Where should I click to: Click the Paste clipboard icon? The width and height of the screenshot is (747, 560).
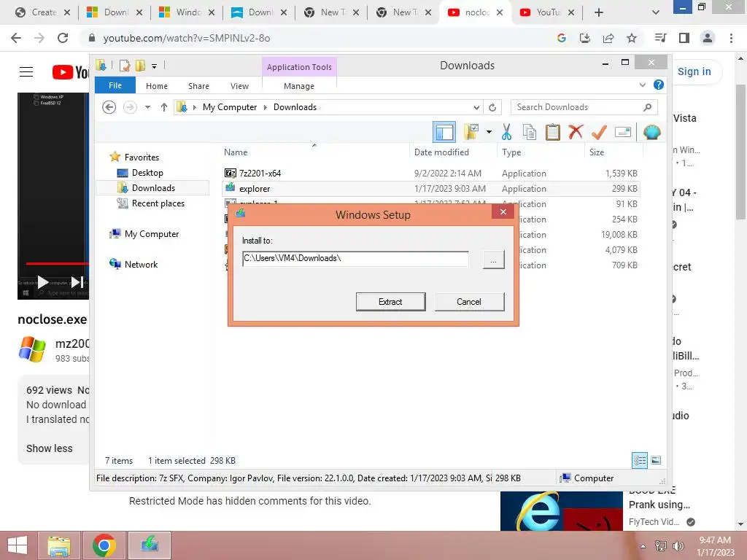553,132
